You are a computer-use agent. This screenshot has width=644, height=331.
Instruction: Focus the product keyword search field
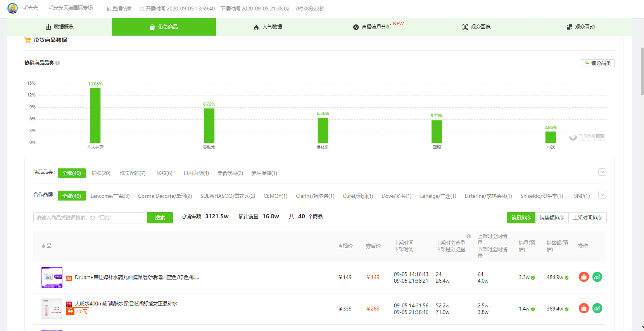pos(90,218)
